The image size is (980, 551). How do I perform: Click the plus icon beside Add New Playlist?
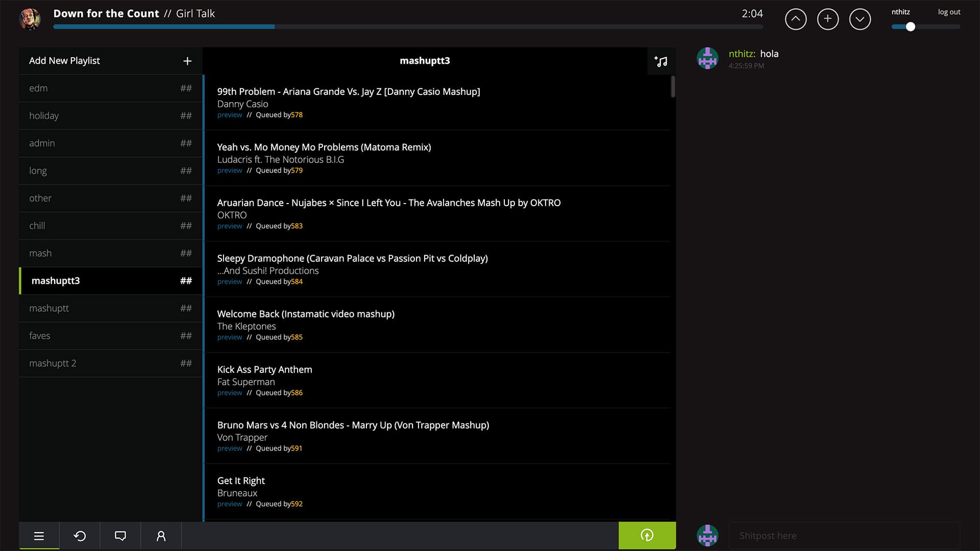click(x=187, y=60)
